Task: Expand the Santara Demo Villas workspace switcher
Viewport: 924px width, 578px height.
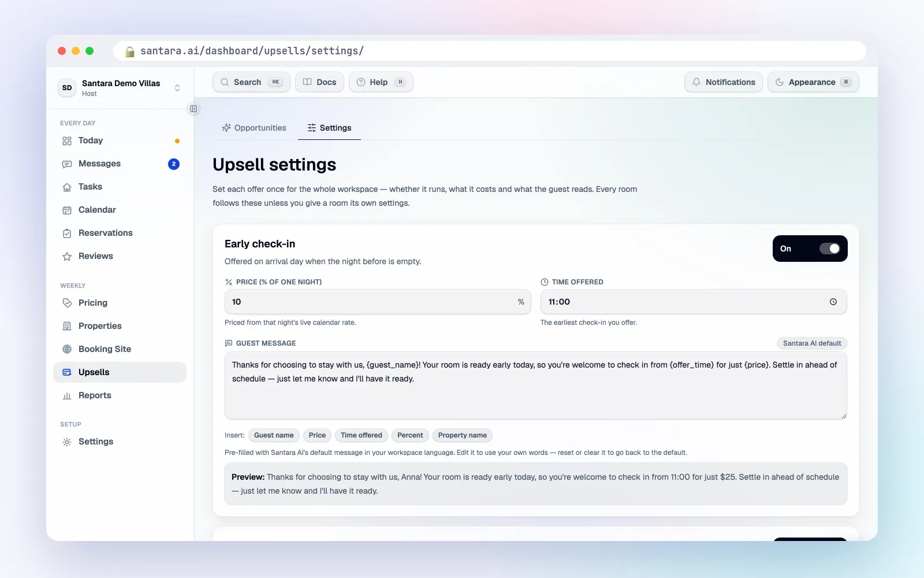Action: coord(120,88)
